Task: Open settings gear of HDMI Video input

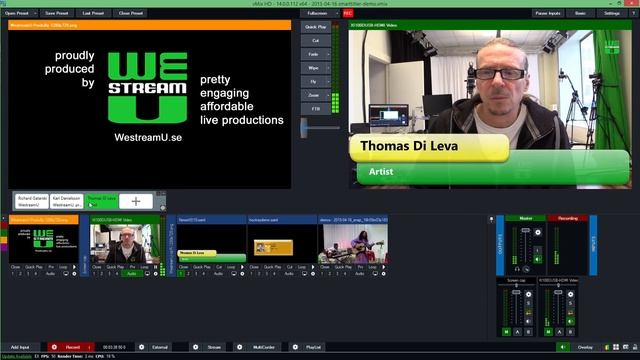Action: click(x=156, y=274)
